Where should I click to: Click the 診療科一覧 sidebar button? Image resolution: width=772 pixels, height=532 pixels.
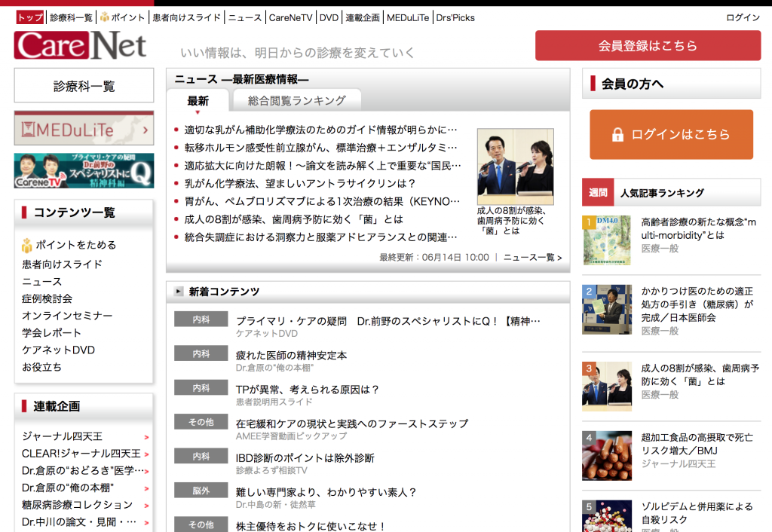(x=84, y=86)
